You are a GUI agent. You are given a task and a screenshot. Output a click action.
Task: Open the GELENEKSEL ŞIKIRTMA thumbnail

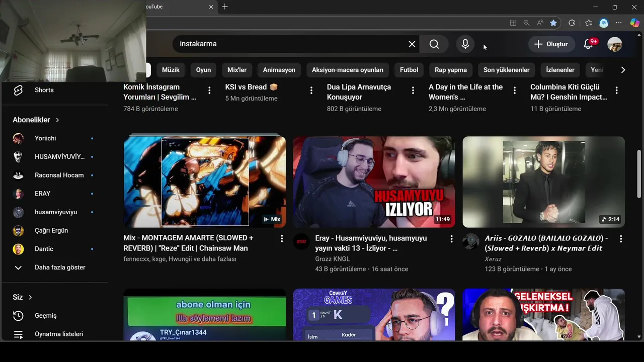[544, 315]
